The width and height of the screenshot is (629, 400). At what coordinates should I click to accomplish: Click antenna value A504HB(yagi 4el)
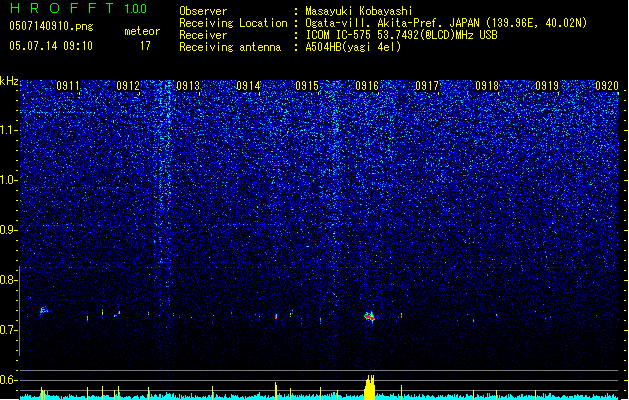[x=353, y=47]
